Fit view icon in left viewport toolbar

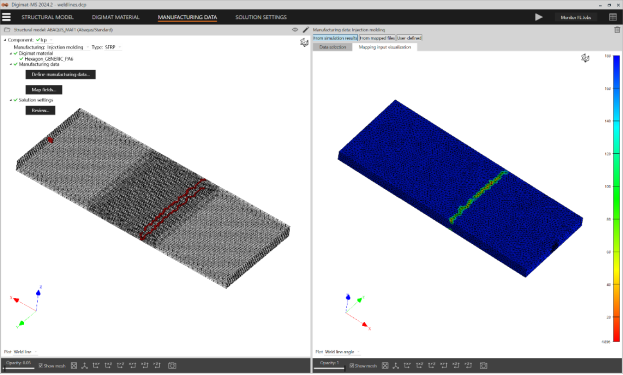pos(74,365)
